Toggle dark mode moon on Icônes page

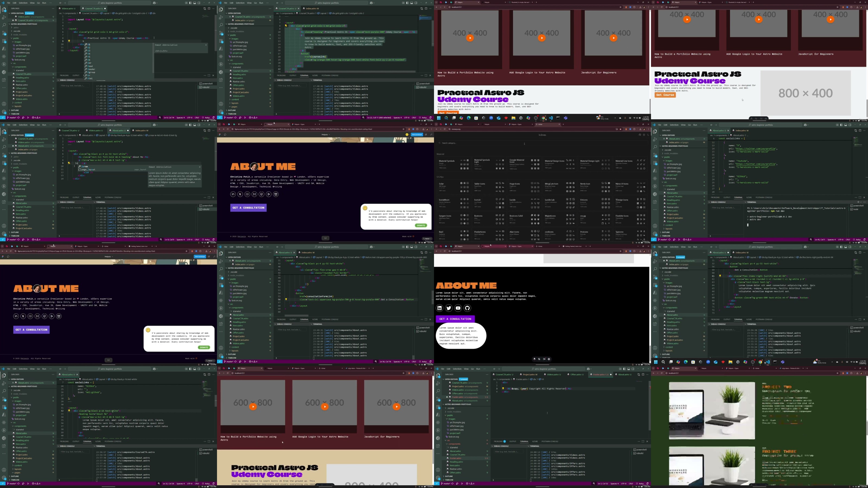pos(648,135)
